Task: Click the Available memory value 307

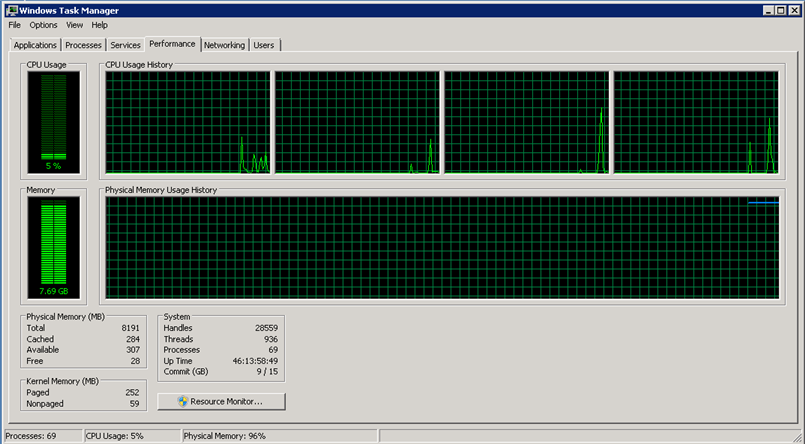Action: (133, 350)
